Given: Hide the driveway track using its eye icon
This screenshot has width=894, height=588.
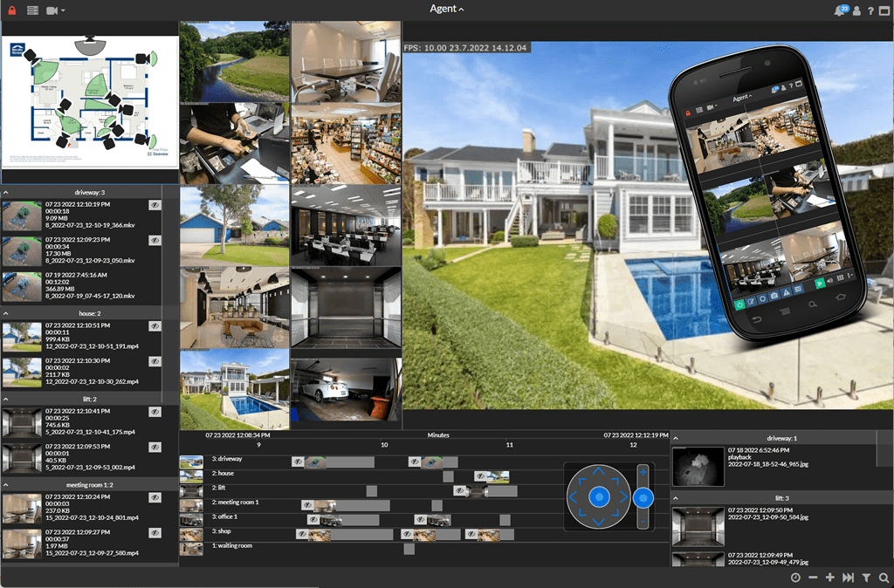Looking at the screenshot, I should pos(298,462).
